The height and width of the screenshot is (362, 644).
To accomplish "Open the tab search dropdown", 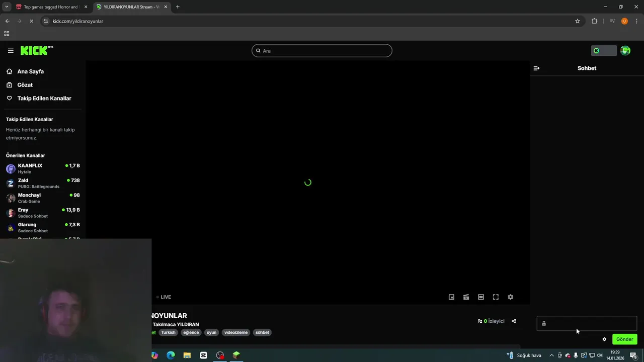I will [7, 7].
